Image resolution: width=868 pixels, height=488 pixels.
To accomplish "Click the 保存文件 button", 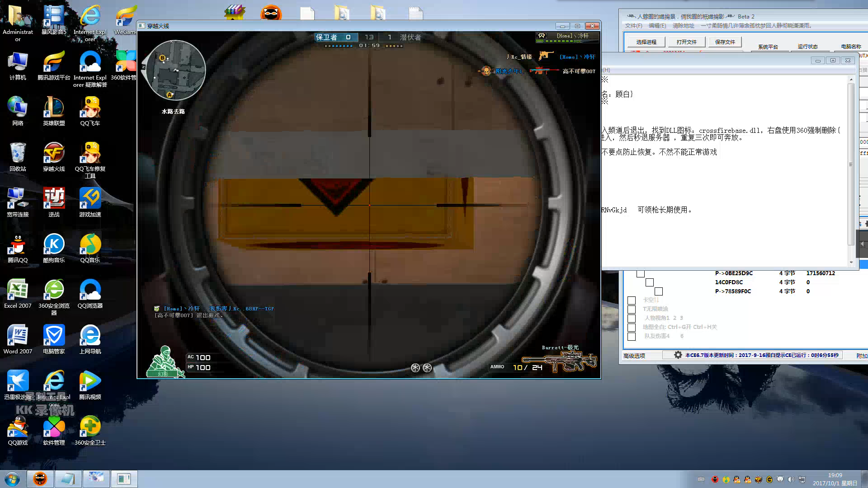I will coord(725,42).
